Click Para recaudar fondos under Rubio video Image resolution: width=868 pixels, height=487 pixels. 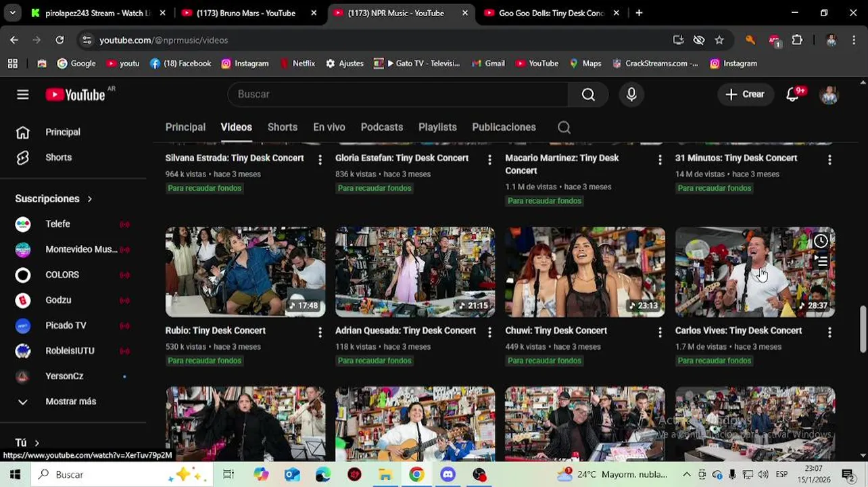tap(205, 361)
